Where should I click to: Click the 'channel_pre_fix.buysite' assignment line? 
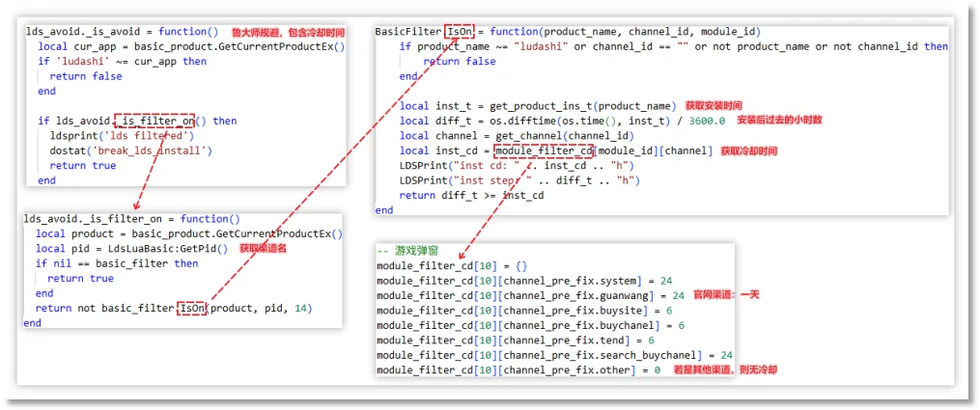tap(524, 311)
